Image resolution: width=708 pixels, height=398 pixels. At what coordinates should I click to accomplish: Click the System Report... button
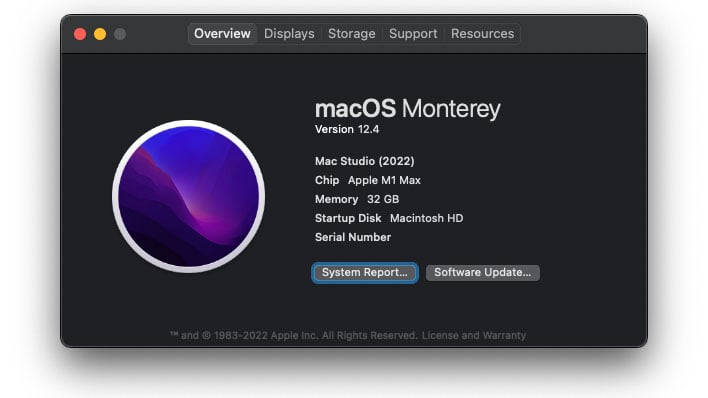point(364,272)
